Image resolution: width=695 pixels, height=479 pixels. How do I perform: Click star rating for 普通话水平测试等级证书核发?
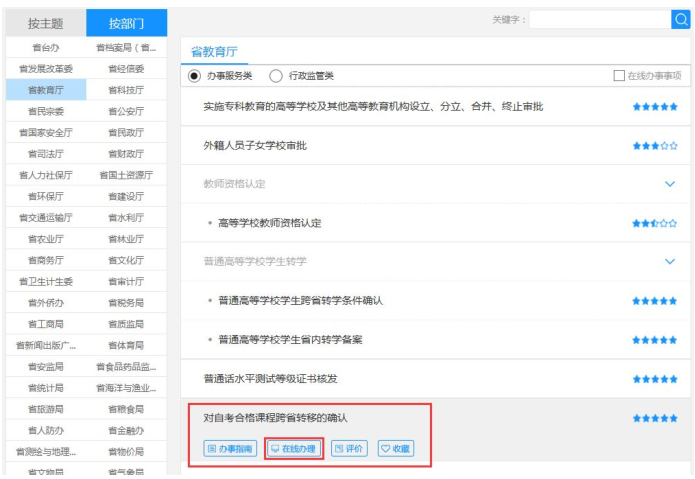pyautogui.click(x=654, y=379)
